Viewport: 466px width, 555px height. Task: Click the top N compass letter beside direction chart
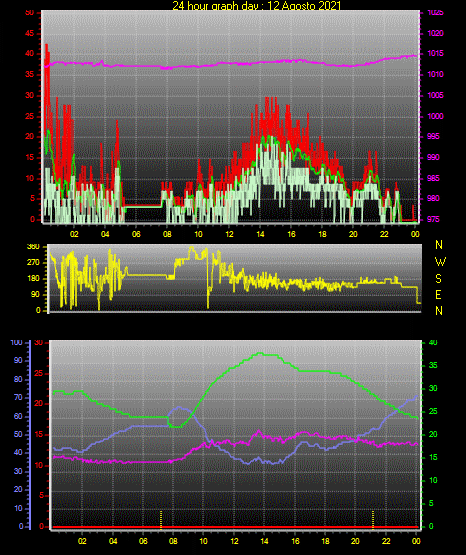[x=439, y=245]
